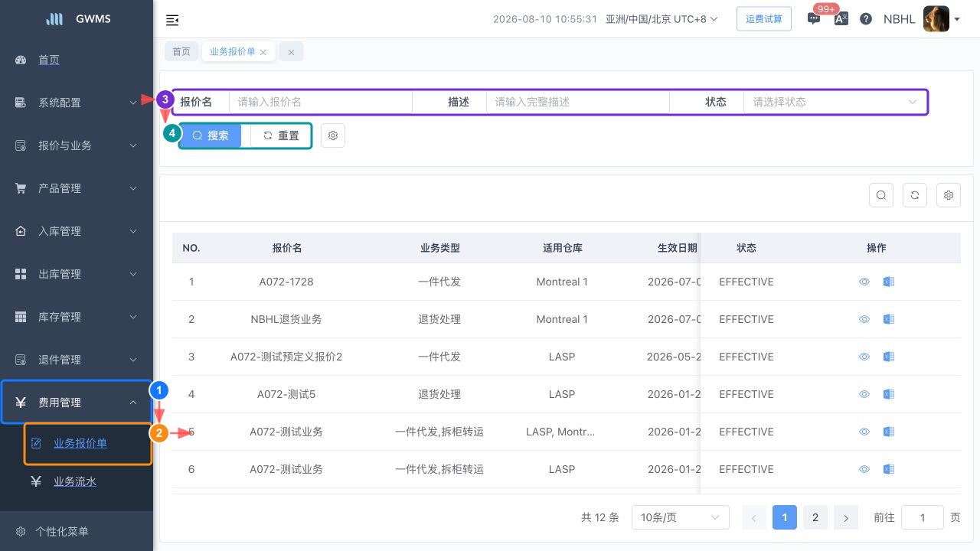Screen dimensions: 980x551
Task: Focus the 描述 input field
Action: [x=578, y=102]
